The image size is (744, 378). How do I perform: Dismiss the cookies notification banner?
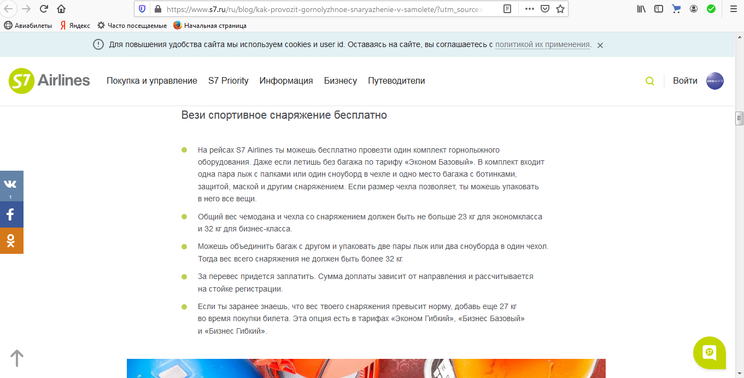coord(600,46)
